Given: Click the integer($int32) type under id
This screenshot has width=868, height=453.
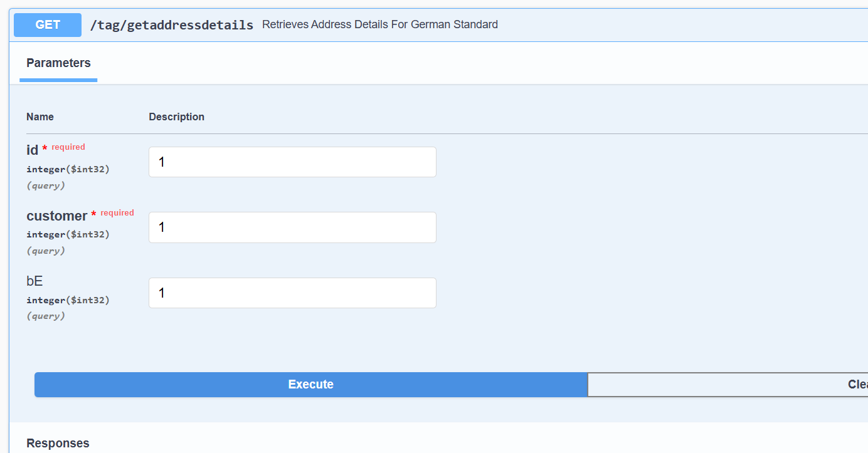Looking at the screenshot, I should coord(68,169).
